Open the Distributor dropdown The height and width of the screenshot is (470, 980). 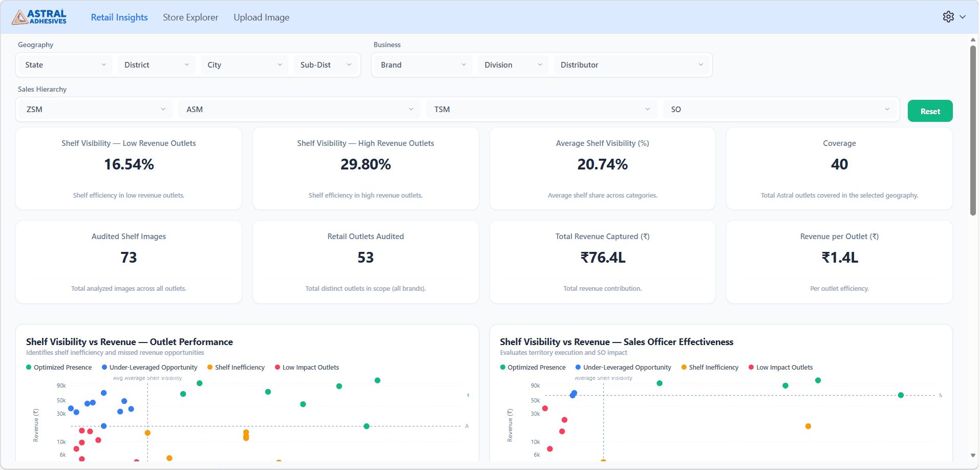click(632, 65)
